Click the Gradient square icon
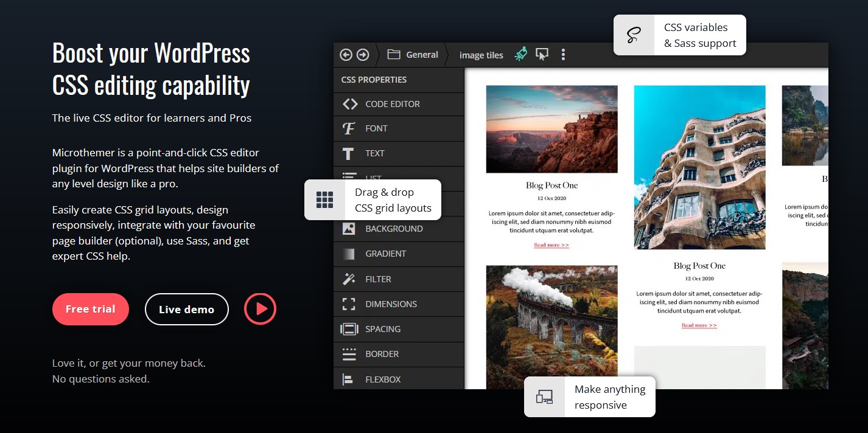Image resolution: width=868 pixels, height=433 pixels. click(x=349, y=254)
